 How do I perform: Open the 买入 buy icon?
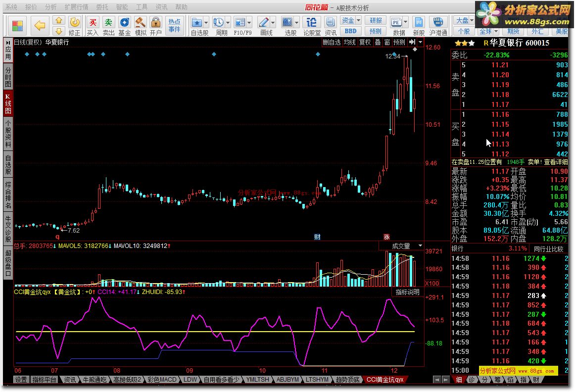93,26
